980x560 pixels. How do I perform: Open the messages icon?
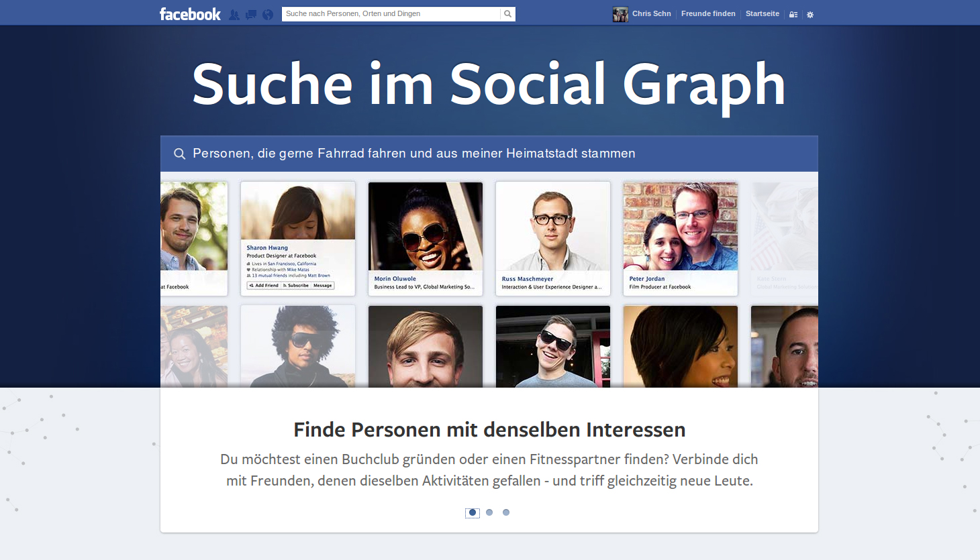coord(251,14)
